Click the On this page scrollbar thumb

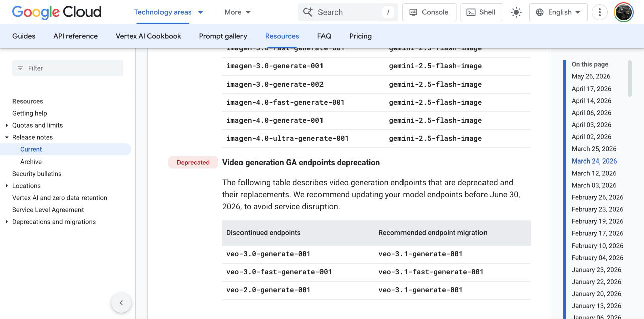tap(630, 78)
